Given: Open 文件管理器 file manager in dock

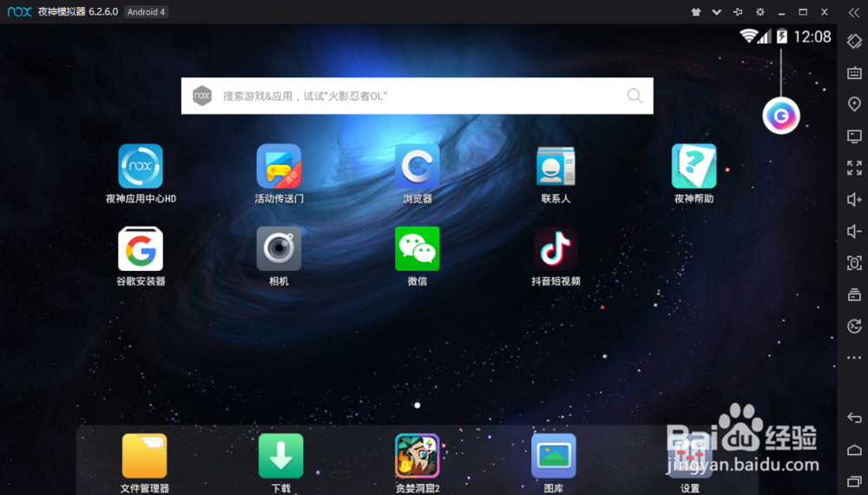Looking at the screenshot, I should (144, 456).
